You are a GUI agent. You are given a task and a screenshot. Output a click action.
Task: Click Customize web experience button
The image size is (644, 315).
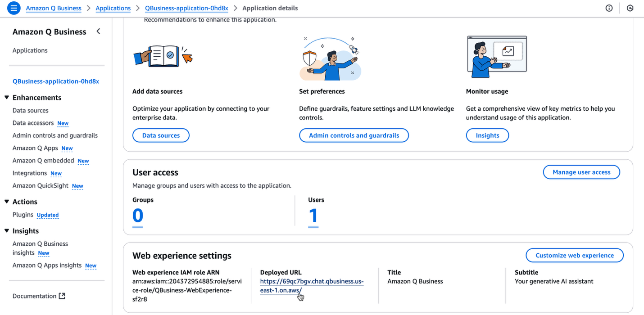[x=574, y=255]
